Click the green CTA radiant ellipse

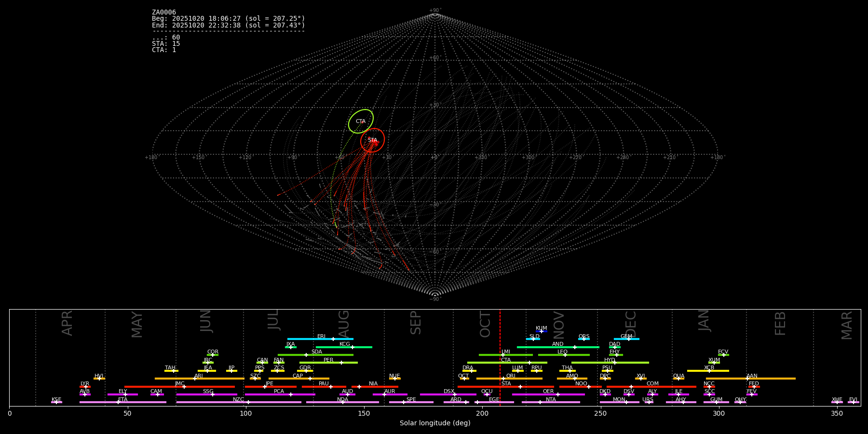pos(361,121)
